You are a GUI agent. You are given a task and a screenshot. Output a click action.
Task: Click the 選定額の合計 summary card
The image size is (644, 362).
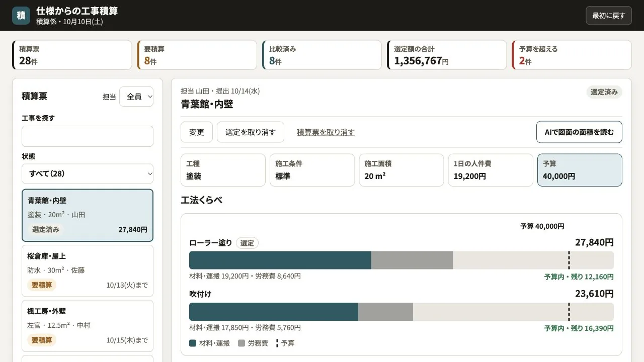coord(447,55)
